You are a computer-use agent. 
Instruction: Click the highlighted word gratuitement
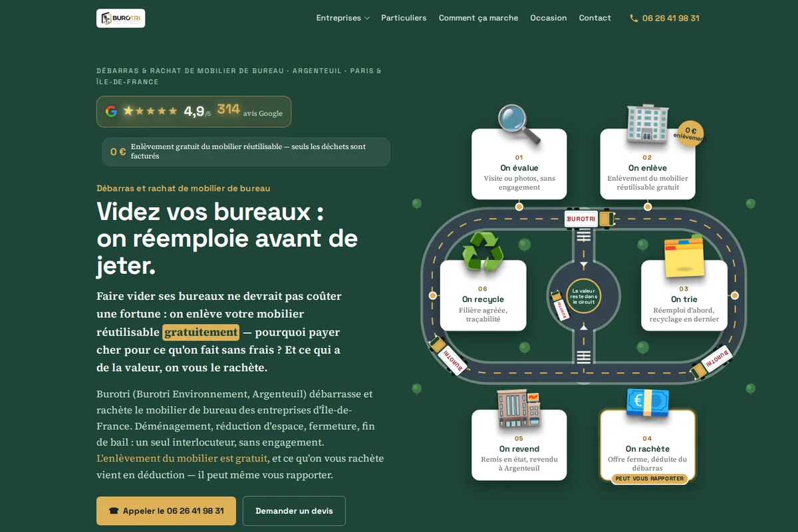(x=201, y=332)
